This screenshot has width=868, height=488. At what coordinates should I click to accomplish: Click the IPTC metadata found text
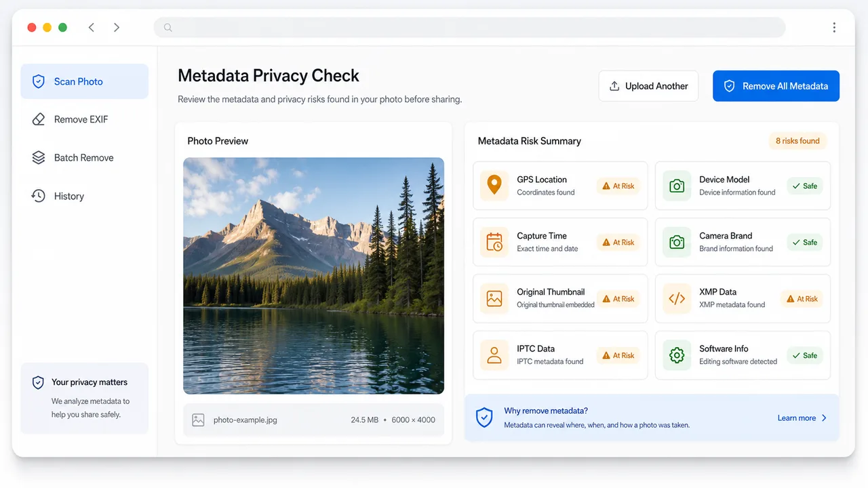[x=550, y=361]
